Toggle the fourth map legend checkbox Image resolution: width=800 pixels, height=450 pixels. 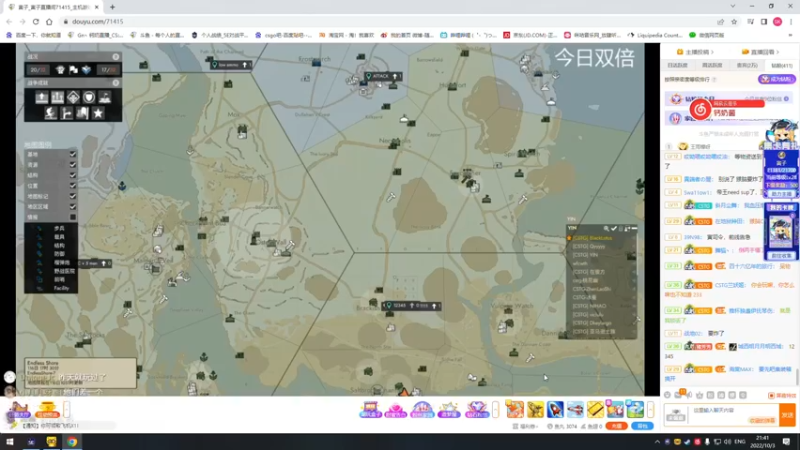pos(72,186)
